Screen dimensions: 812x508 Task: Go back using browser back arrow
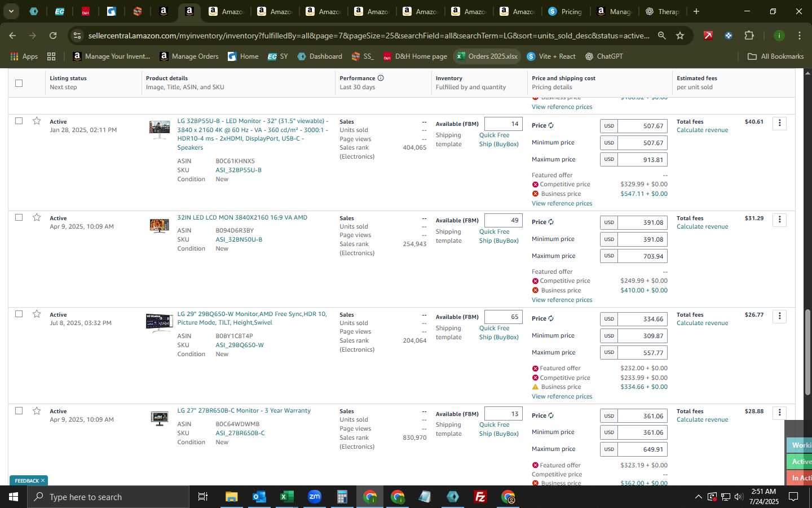coord(12,36)
